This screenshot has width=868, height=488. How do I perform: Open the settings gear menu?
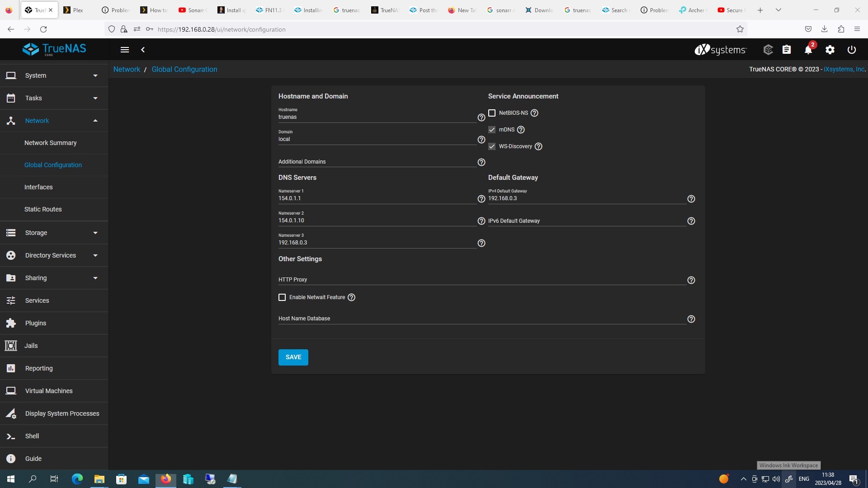[x=830, y=50]
